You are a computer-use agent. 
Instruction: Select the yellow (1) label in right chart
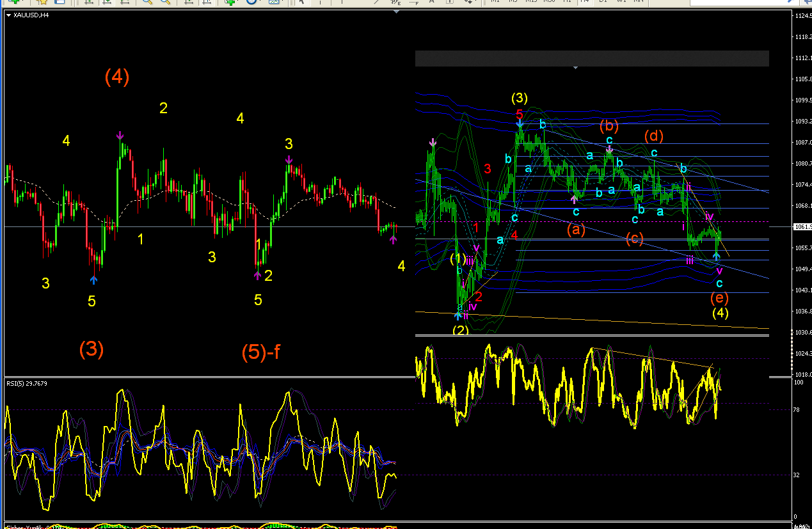coord(458,258)
